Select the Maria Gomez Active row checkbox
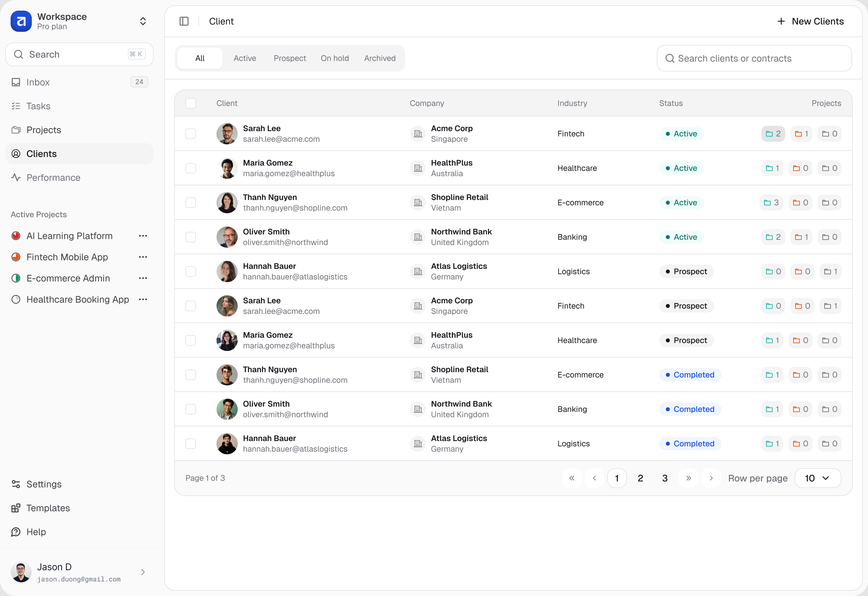 tap(190, 168)
